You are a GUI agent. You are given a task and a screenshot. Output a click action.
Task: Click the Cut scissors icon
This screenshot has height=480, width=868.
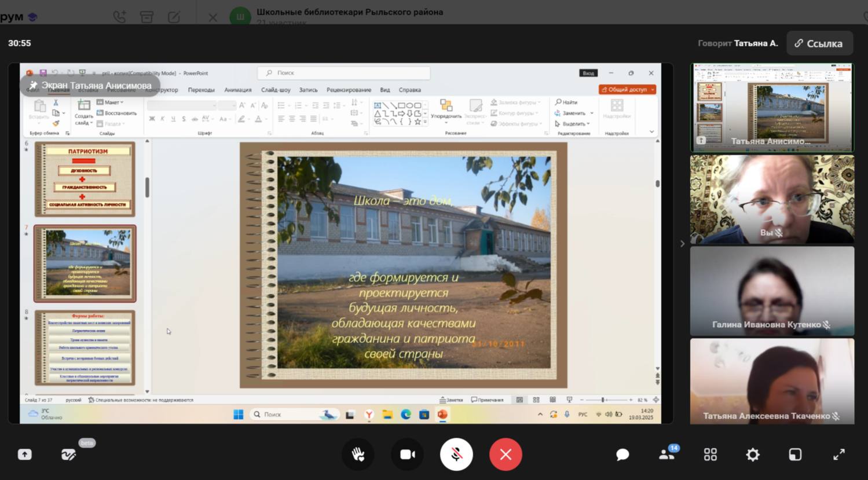(x=56, y=102)
